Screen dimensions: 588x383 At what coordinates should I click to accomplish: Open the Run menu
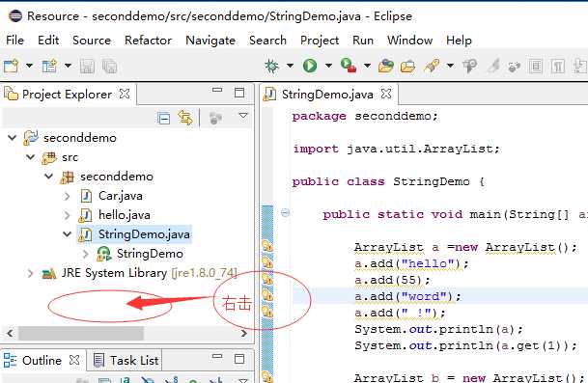[363, 41]
